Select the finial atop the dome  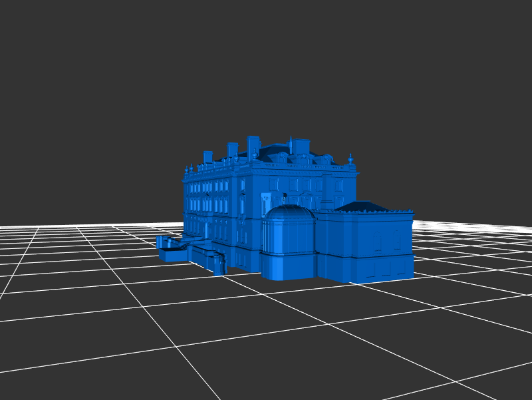point(285,197)
